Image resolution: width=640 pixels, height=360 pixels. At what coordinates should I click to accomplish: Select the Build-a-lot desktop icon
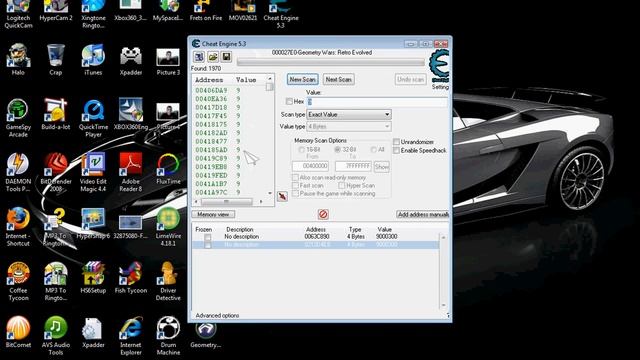(x=56, y=115)
